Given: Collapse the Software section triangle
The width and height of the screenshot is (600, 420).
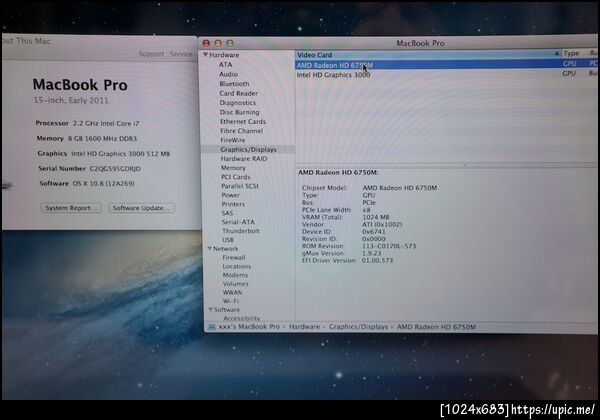Looking at the screenshot, I should click(210, 309).
